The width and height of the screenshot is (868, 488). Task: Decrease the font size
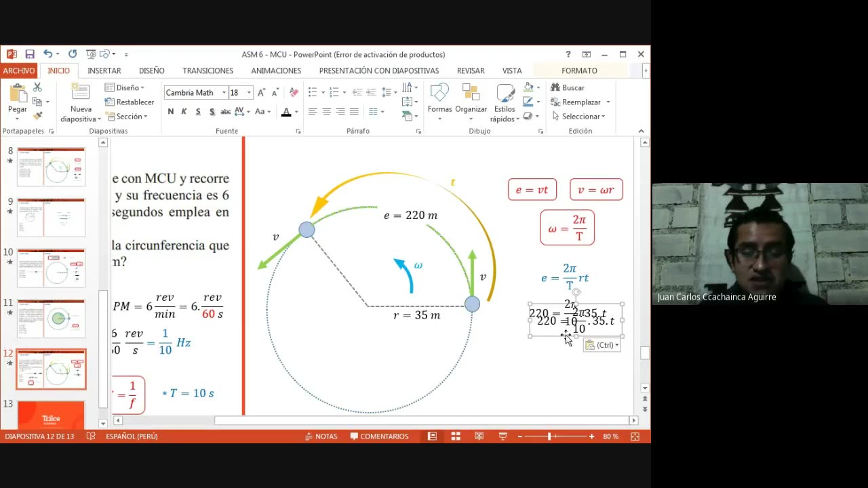[x=275, y=93]
